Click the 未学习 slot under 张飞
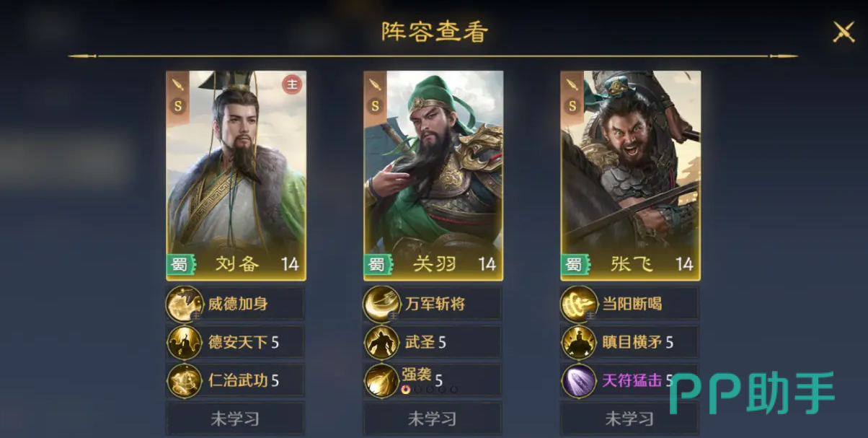Image resolution: width=868 pixels, height=438 pixels. point(630,419)
